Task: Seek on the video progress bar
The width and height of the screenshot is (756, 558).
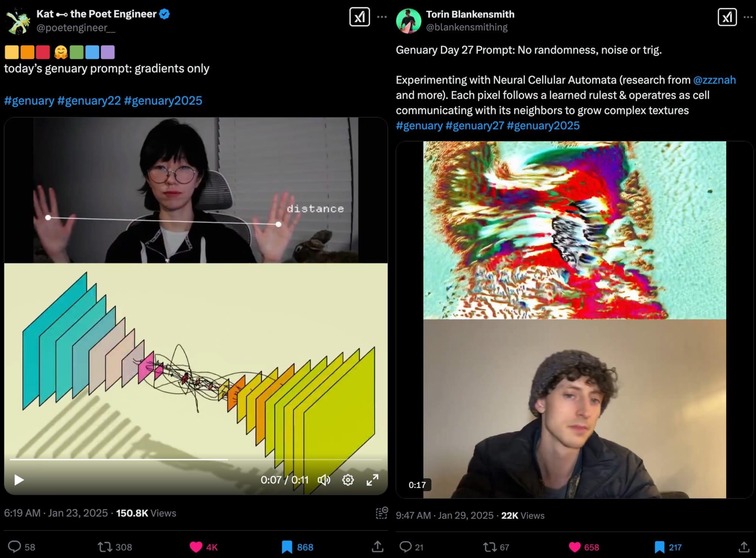Action: click(x=196, y=459)
